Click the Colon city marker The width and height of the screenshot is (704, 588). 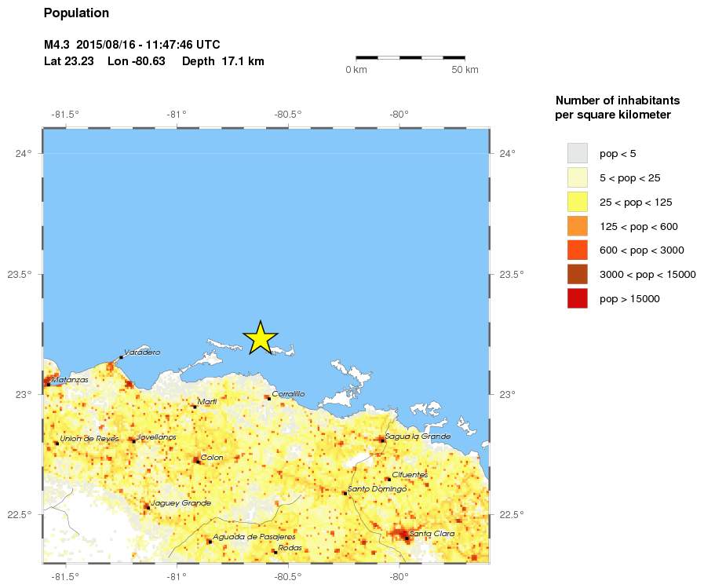click(196, 462)
